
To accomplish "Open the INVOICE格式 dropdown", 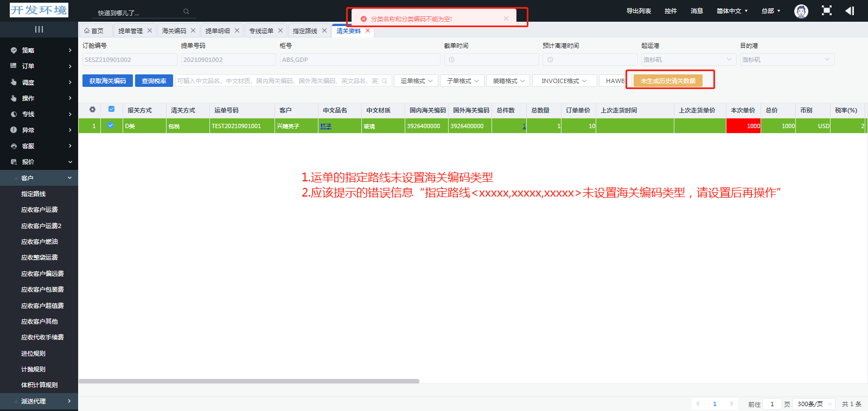I will click(564, 81).
